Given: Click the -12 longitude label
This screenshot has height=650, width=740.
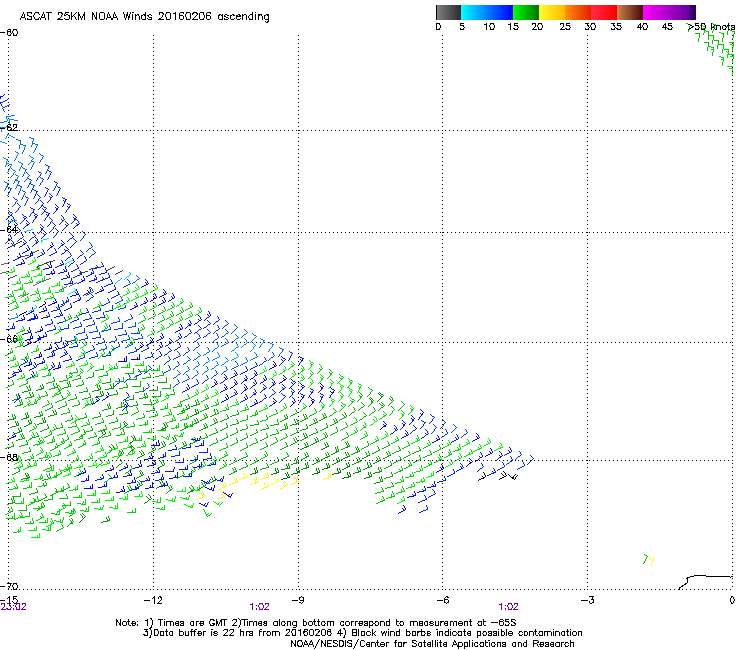Looking at the screenshot, I should point(153,600).
